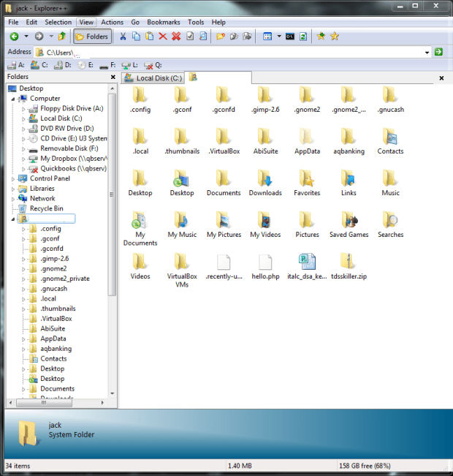Open command prompt from toolbar icon

[290, 37]
